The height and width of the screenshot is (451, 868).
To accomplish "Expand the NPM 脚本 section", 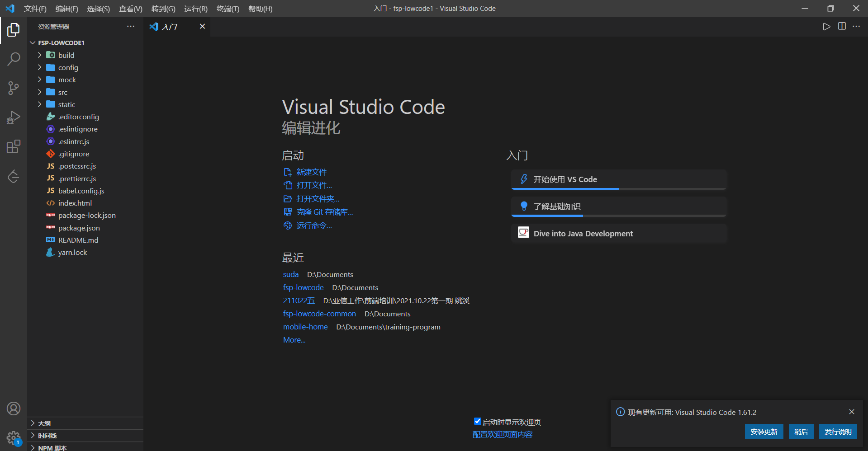I will (85, 447).
